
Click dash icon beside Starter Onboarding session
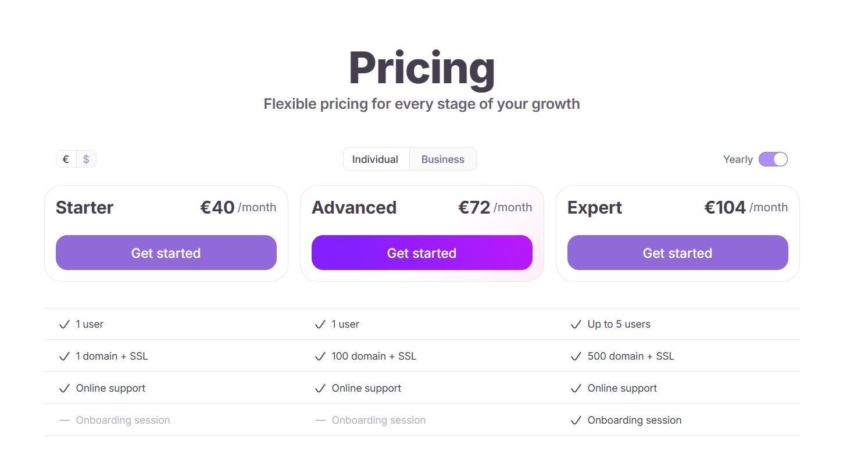[65, 420]
